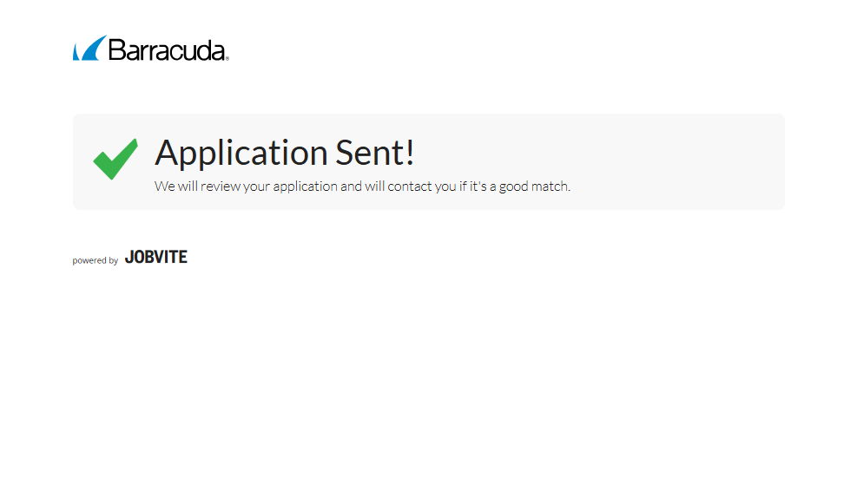
Task: Click the Barracuda wordmark text
Action: click(167, 50)
